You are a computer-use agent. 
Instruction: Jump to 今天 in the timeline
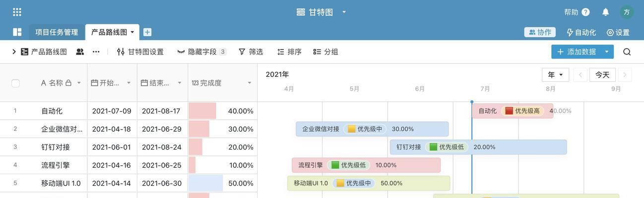pyautogui.click(x=602, y=75)
